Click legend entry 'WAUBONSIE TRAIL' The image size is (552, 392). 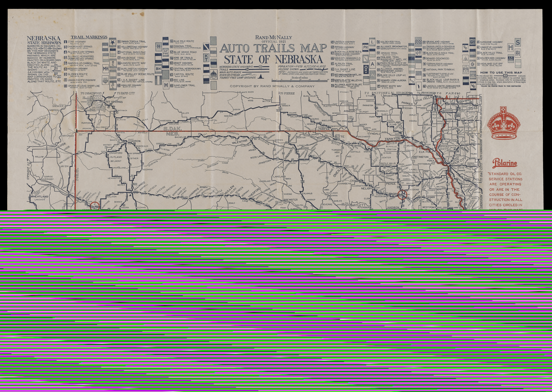133,58
